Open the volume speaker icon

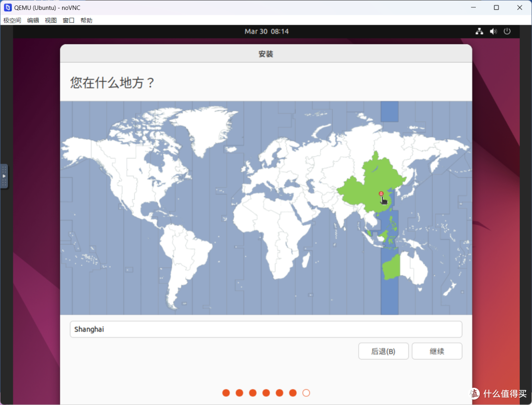[x=493, y=31]
